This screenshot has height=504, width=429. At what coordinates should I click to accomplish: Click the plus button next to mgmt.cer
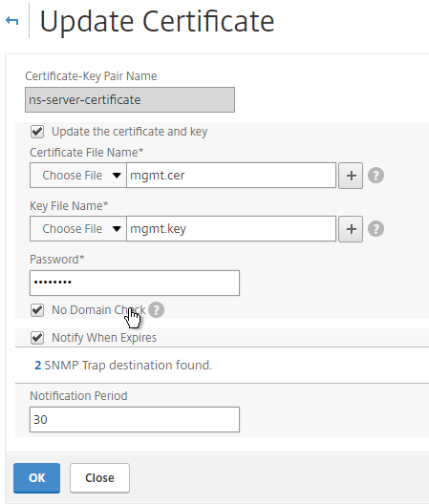click(351, 176)
